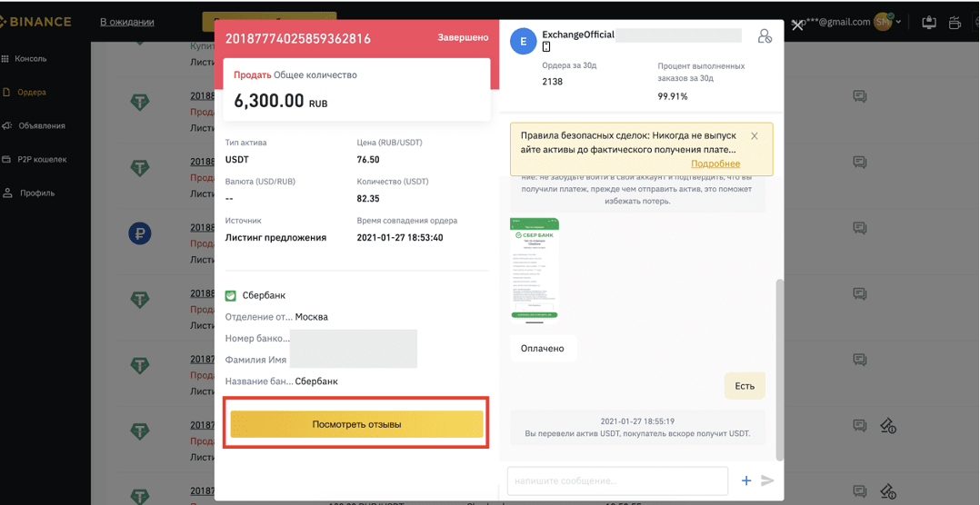
Task: Click the 99.91% completion rate value
Action: pos(673,96)
